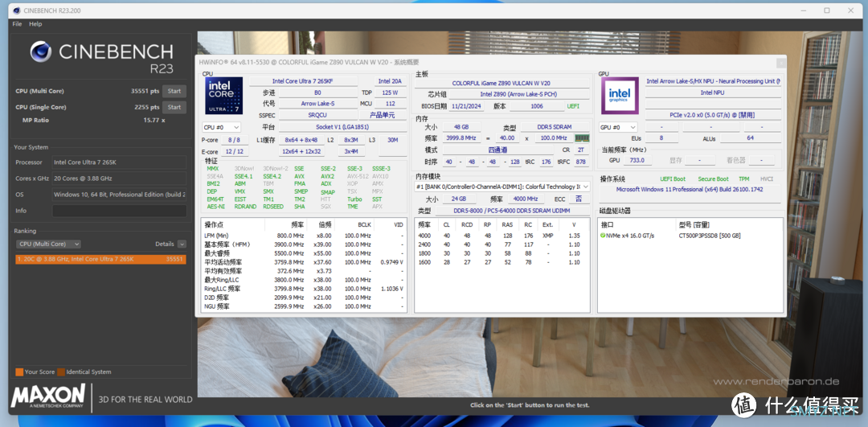Click the PCIe v2.0 x0 (5.0 GT/s) field
Image resolution: width=868 pixels, height=427 pixels.
click(x=713, y=115)
